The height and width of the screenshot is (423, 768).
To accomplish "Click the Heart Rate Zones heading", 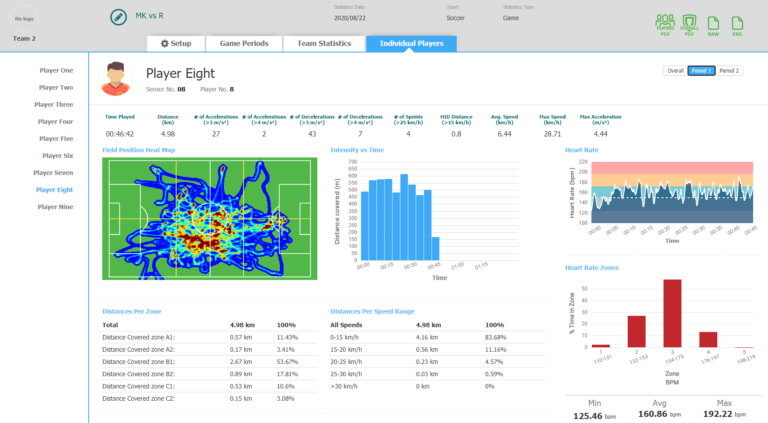I will coord(592,267).
